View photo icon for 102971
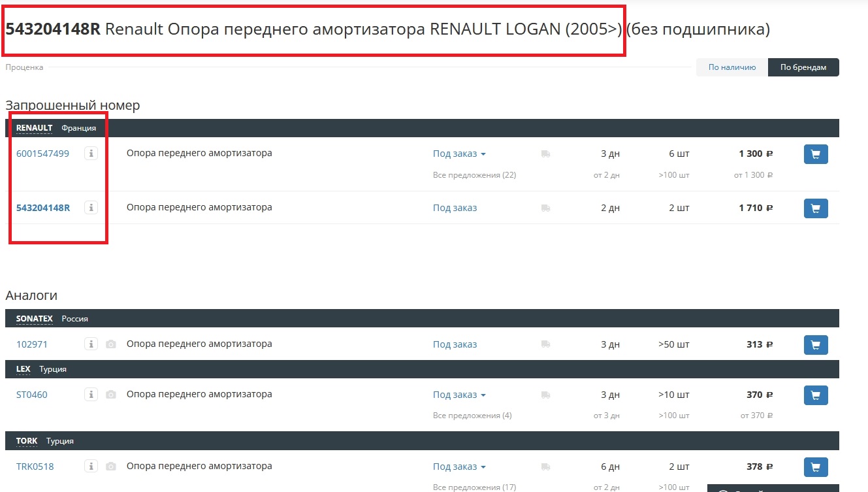The height and width of the screenshot is (492, 868). point(111,344)
